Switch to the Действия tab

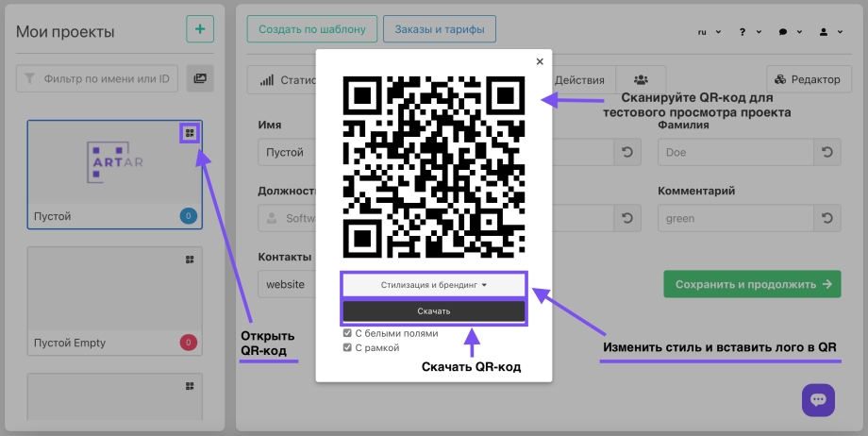point(579,79)
